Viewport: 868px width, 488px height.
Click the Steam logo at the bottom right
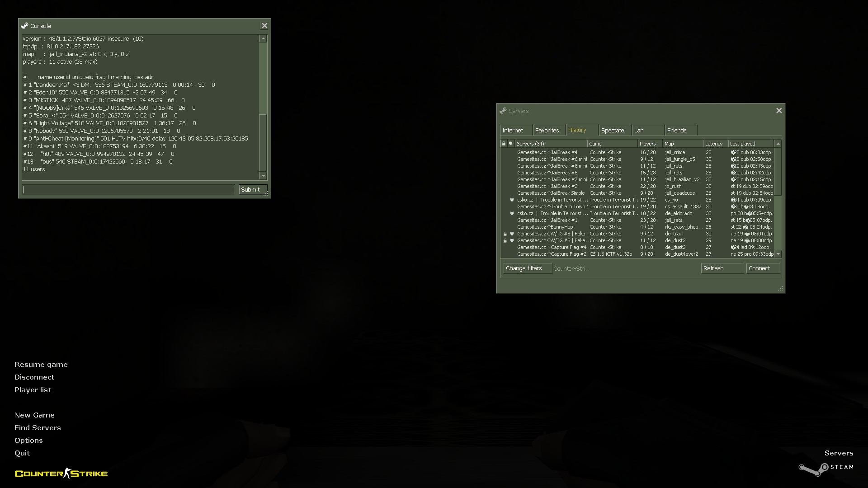click(826, 469)
